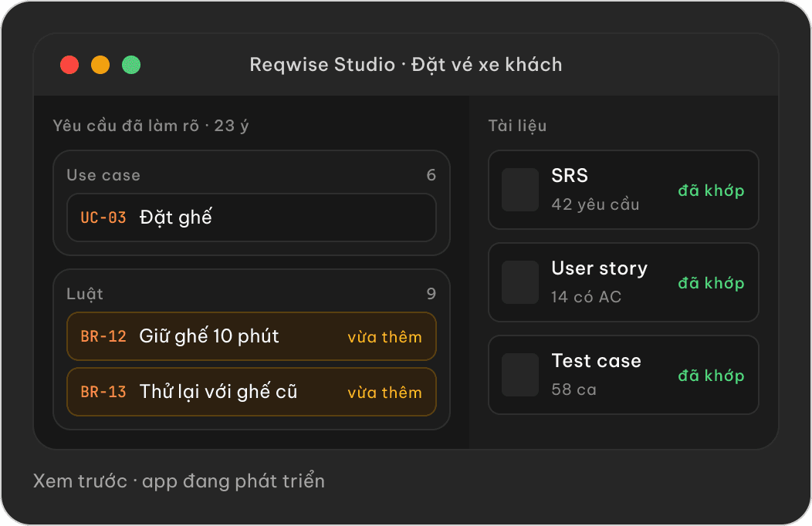
Task: Open the Test case document title
Action: (596, 360)
